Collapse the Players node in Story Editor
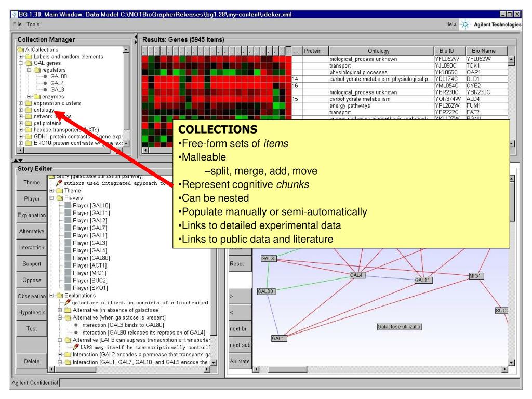Image resolution: width=532 pixels, height=399 pixels. click(x=51, y=198)
